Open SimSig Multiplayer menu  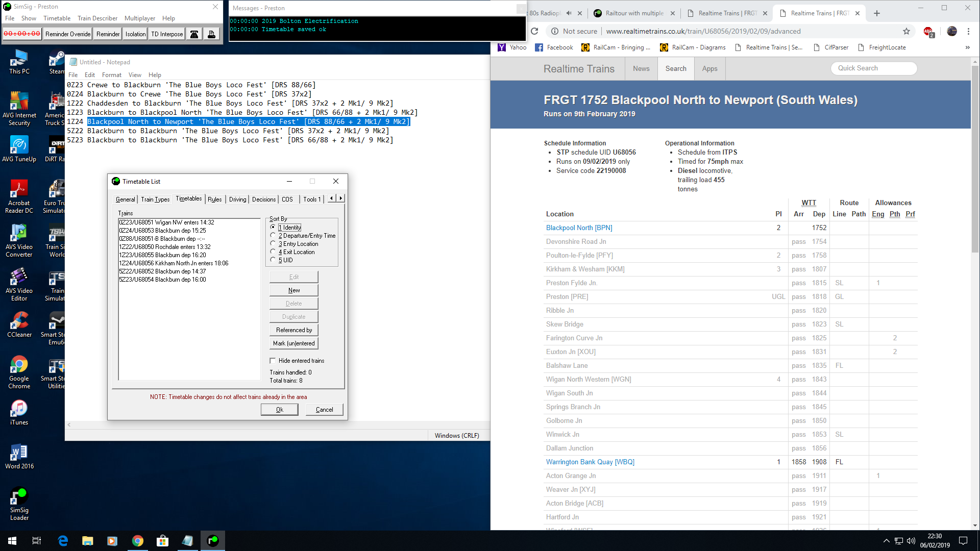click(140, 18)
